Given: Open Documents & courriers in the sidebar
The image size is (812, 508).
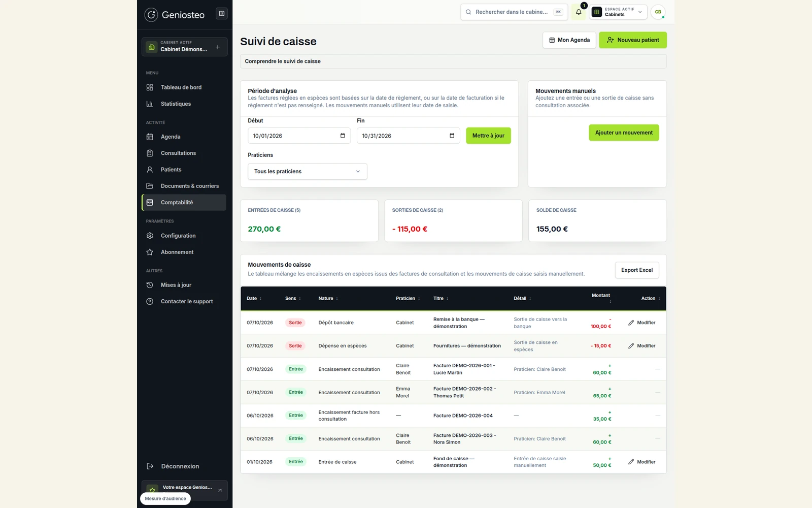Looking at the screenshot, I should click(x=184, y=186).
